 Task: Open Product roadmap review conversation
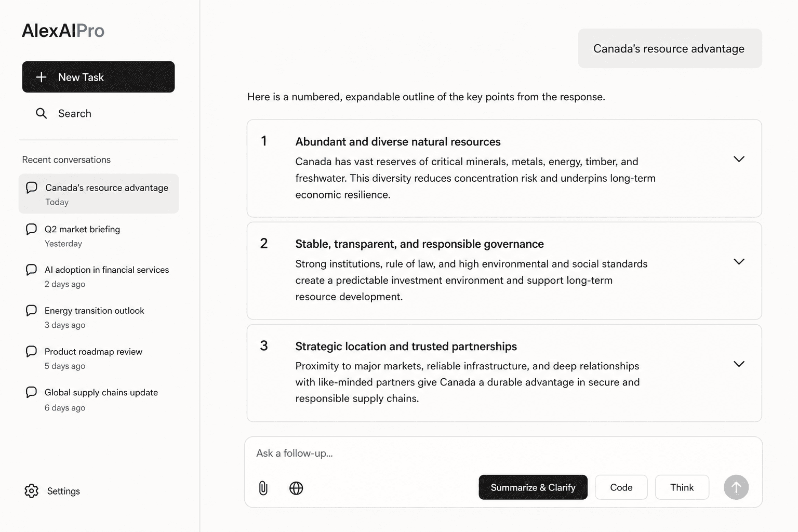[99, 358]
